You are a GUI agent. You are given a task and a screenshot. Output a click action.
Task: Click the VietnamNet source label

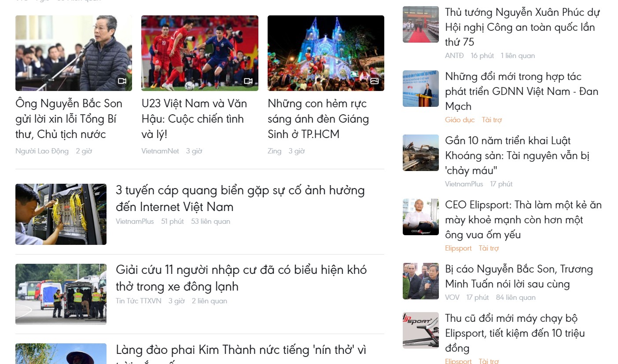[x=160, y=151]
